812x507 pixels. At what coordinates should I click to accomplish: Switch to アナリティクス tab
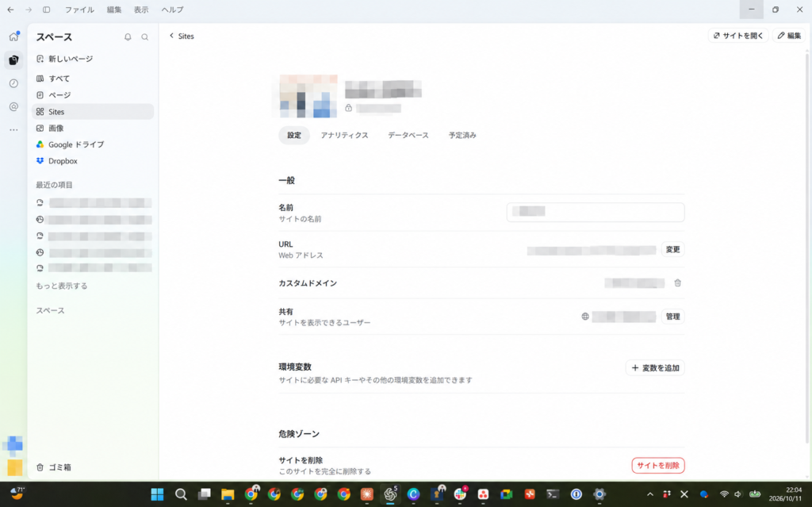point(344,136)
